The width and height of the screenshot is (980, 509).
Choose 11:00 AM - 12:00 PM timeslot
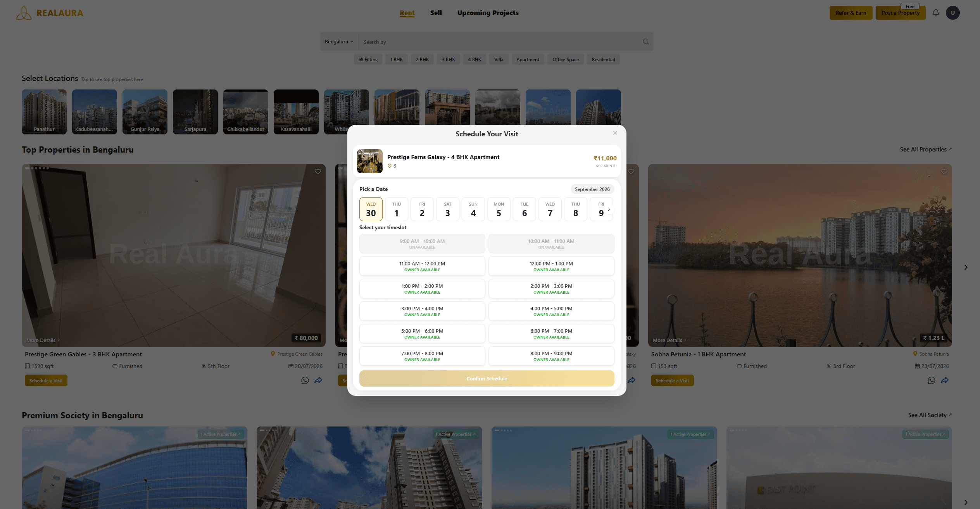pos(422,266)
